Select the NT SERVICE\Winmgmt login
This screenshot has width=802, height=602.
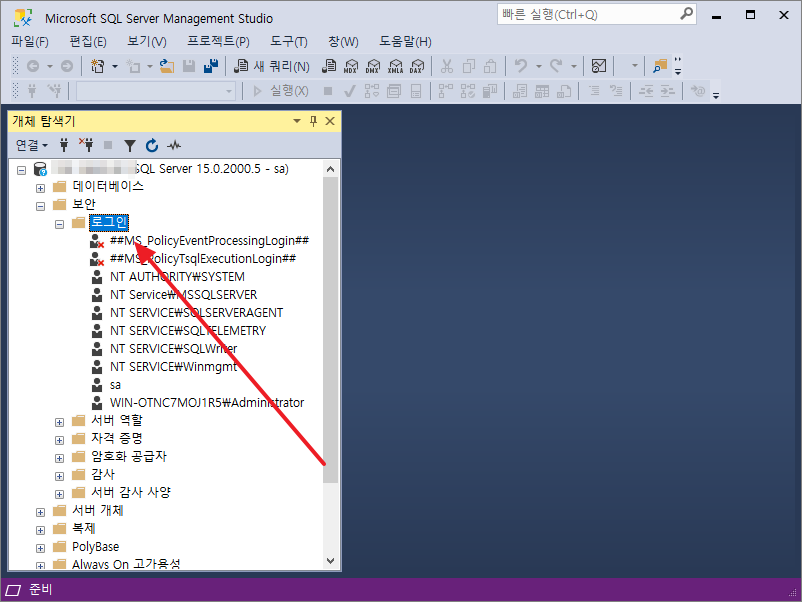pos(173,367)
